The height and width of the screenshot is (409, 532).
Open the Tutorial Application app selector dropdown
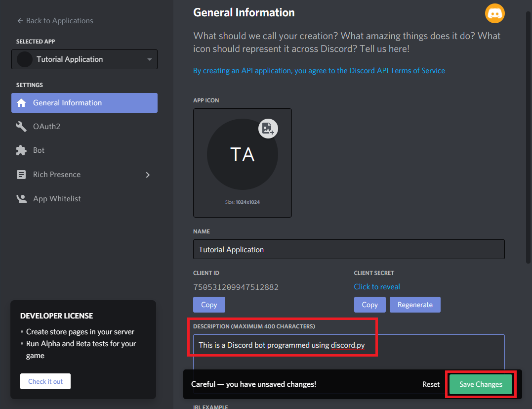pyautogui.click(x=84, y=59)
